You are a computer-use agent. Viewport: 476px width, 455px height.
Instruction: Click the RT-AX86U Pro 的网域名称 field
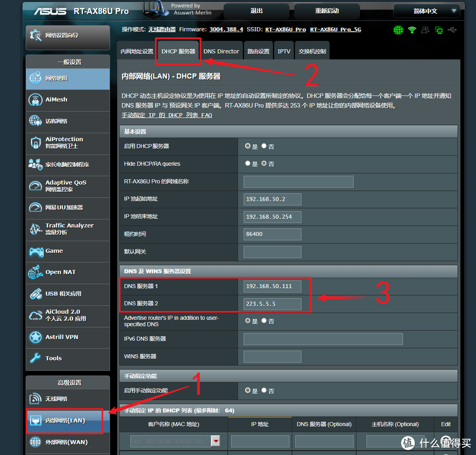click(298, 182)
